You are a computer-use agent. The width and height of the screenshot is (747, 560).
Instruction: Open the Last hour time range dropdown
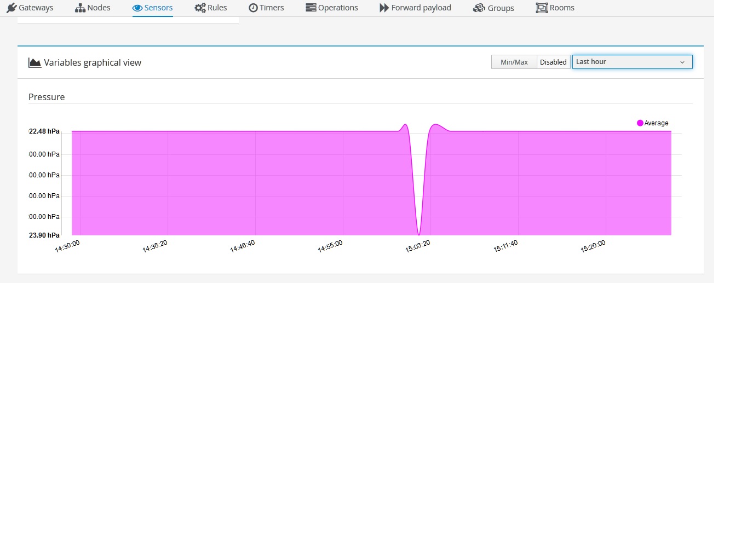click(x=632, y=62)
